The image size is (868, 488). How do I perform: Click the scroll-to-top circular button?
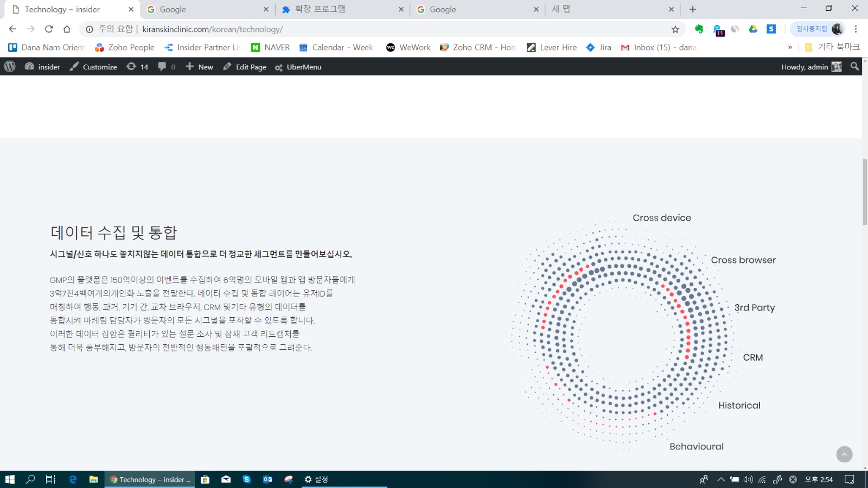pos(844,454)
